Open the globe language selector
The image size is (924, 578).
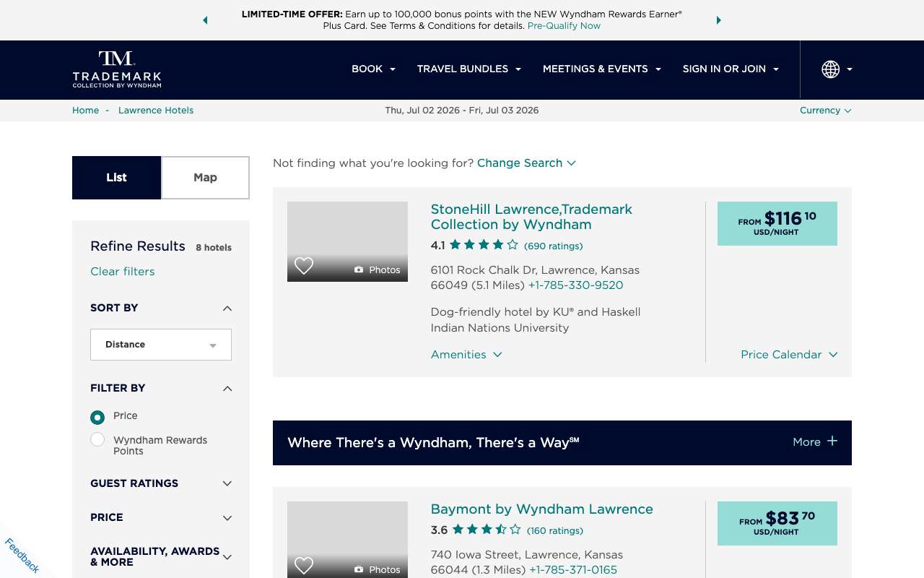click(x=837, y=69)
